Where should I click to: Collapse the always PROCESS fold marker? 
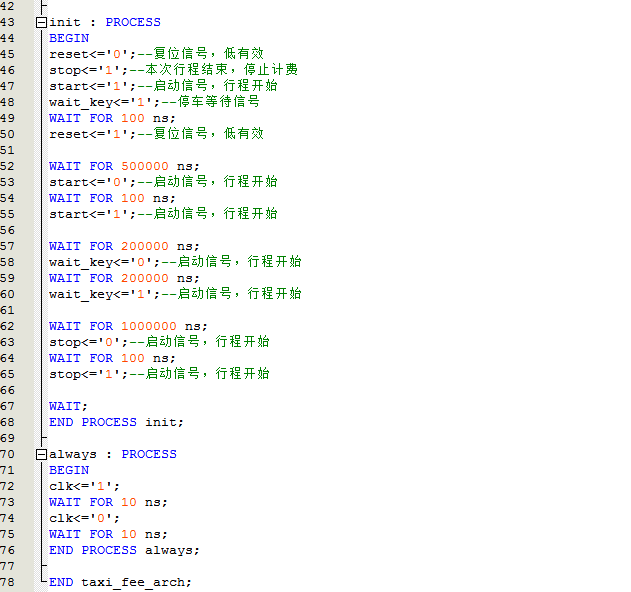tap(41, 455)
